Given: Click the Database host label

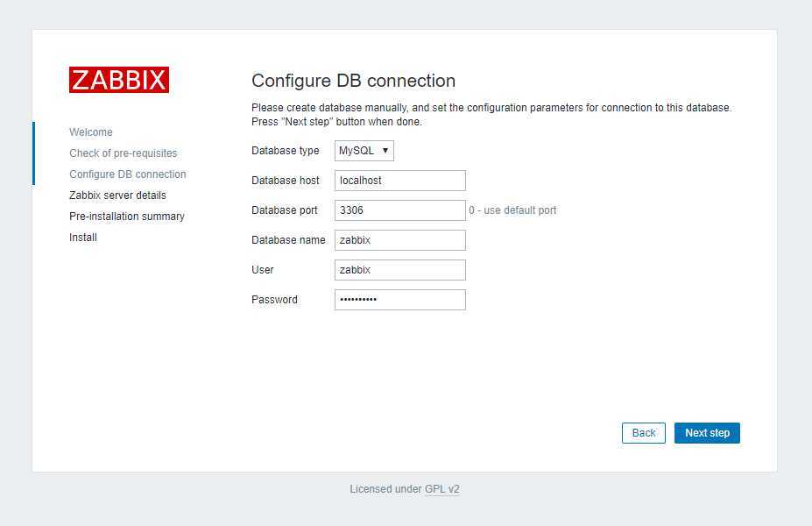Looking at the screenshot, I should 286,181.
